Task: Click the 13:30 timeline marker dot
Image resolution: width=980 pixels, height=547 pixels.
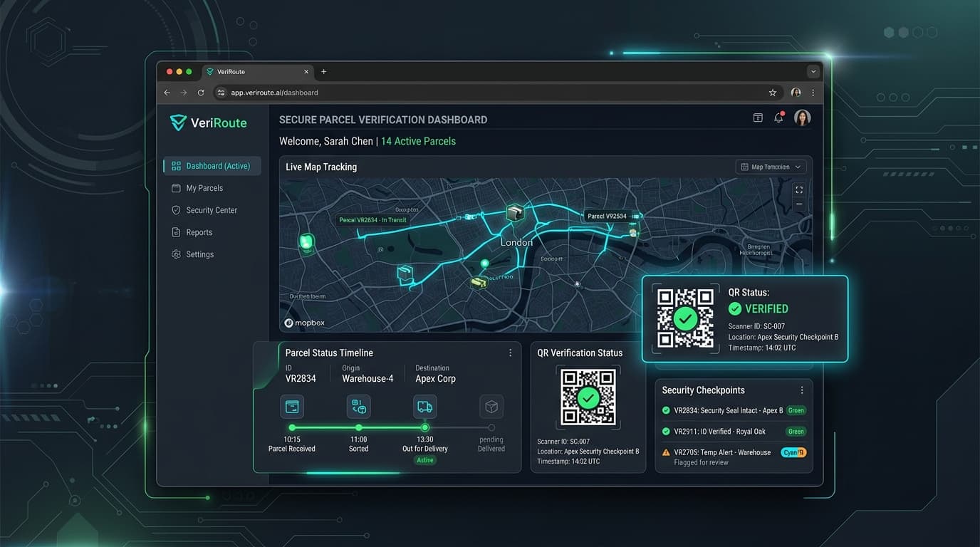Action: (425, 427)
